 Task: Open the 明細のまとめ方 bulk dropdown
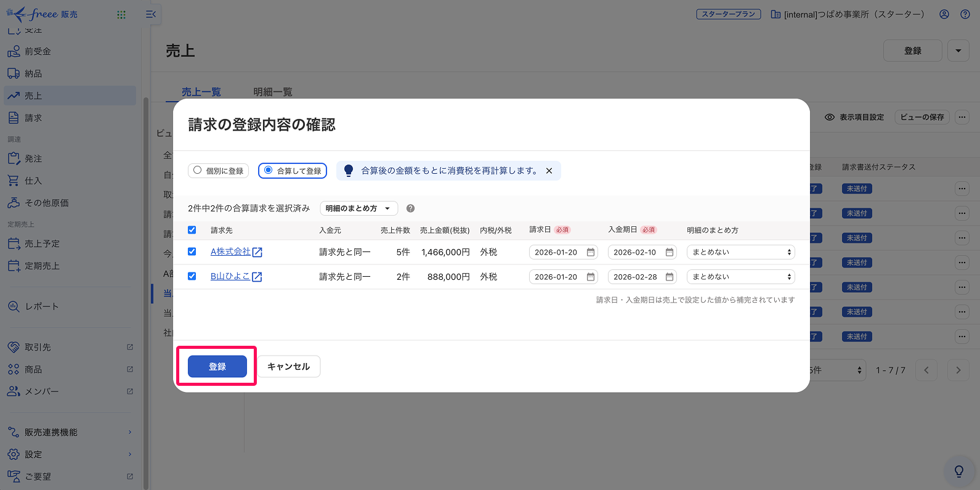pos(359,208)
